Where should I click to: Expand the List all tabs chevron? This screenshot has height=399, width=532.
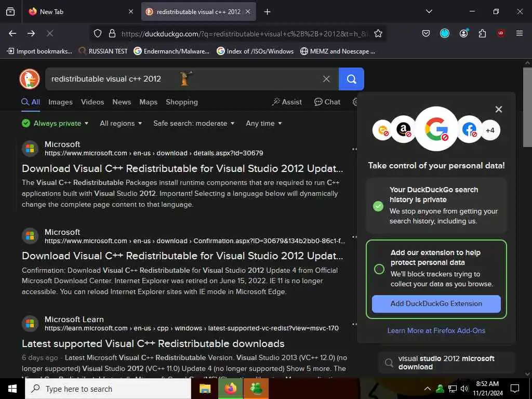(429, 11)
